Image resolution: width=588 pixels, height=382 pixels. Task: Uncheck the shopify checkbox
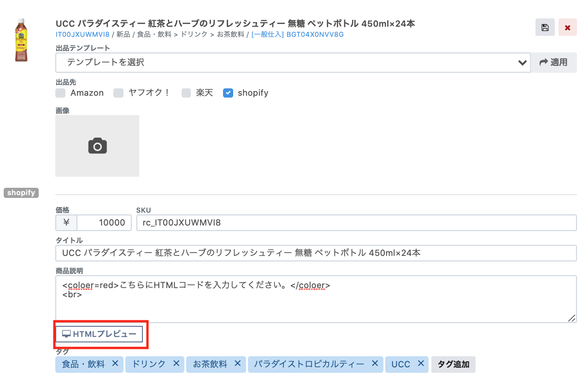click(228, 93)
